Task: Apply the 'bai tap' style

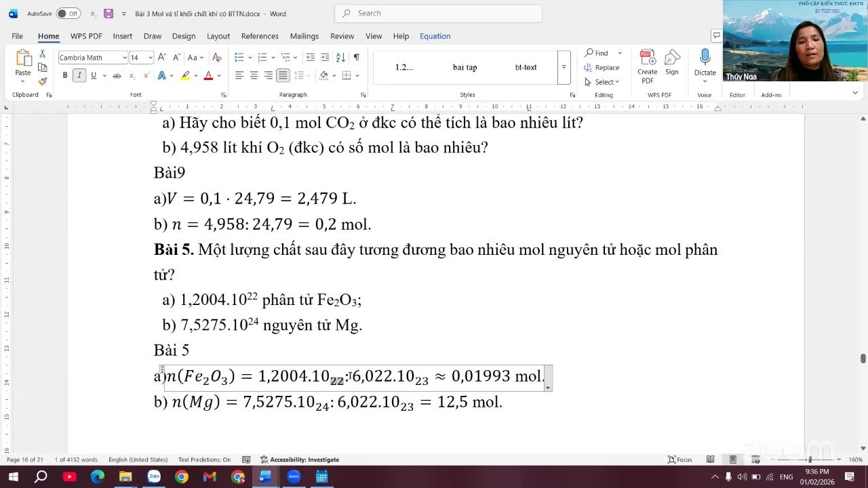Action: click(465, 67)
